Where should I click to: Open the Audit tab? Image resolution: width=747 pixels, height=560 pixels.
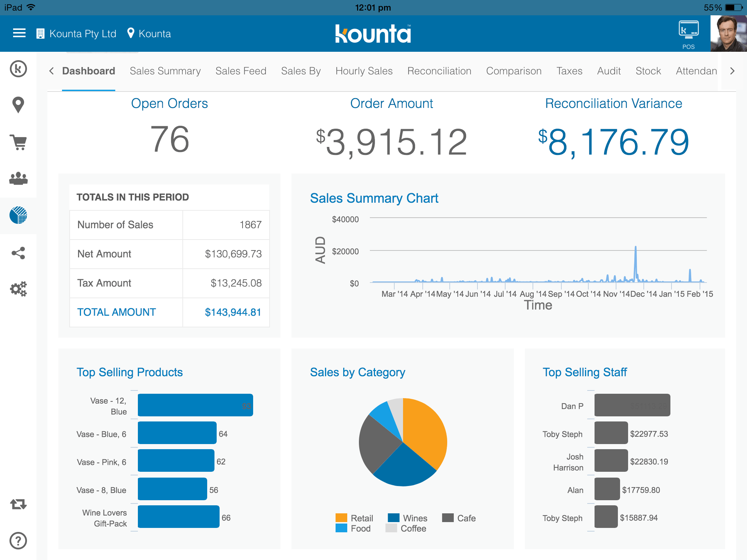pyautogui.click(x=609, y=71)
